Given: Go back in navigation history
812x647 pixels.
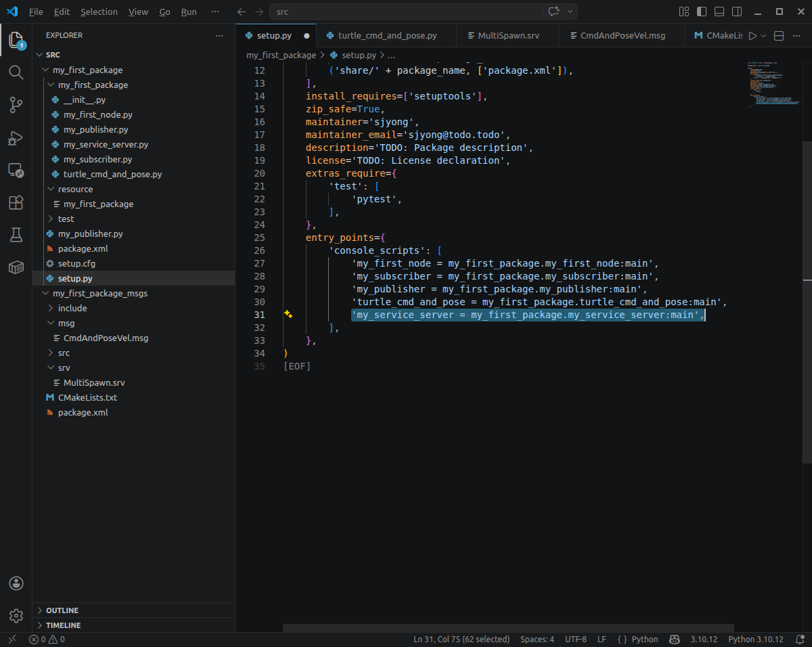Looking at the screenshot, I should tap(242, 12).
